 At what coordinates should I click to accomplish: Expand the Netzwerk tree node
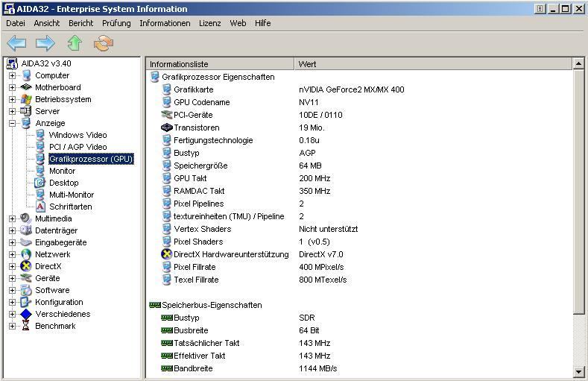click(x=13, y=254)
